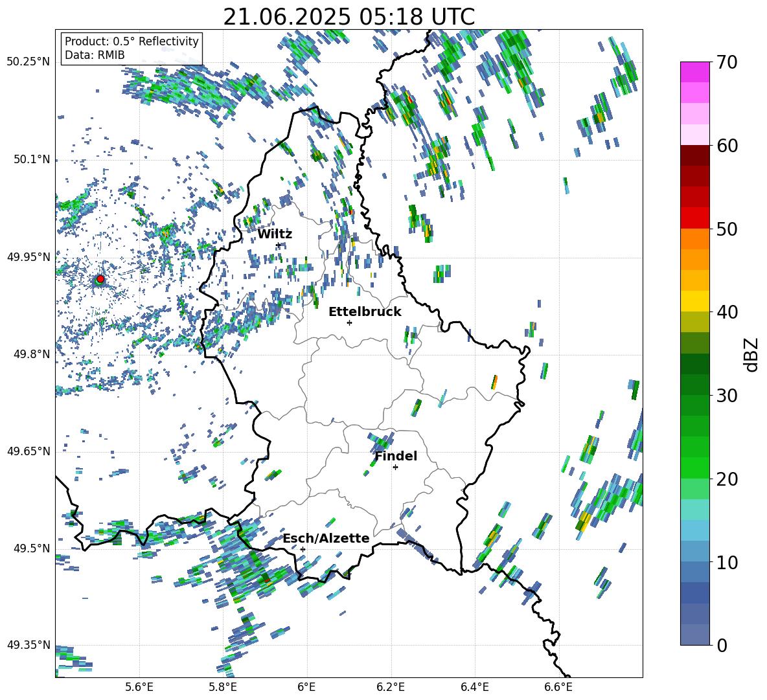Viewport: 767px width, 700px height.
Task: Click the 0 value on the colorbar
Action: click(x=722, y=645)
